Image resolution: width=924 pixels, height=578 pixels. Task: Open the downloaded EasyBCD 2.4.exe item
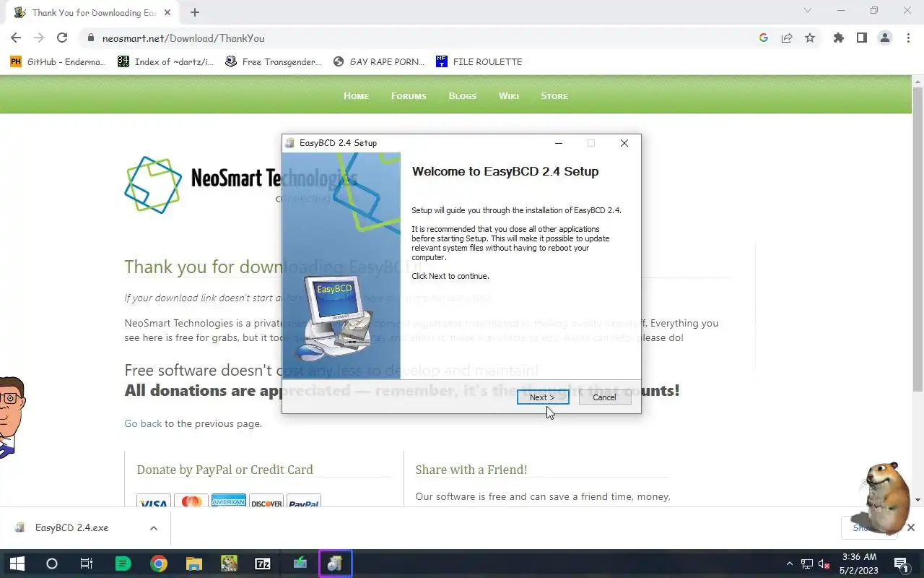tap(72, 528)
